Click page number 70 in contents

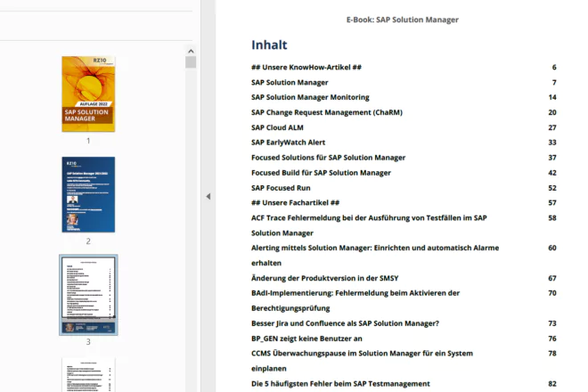(552, 293)
